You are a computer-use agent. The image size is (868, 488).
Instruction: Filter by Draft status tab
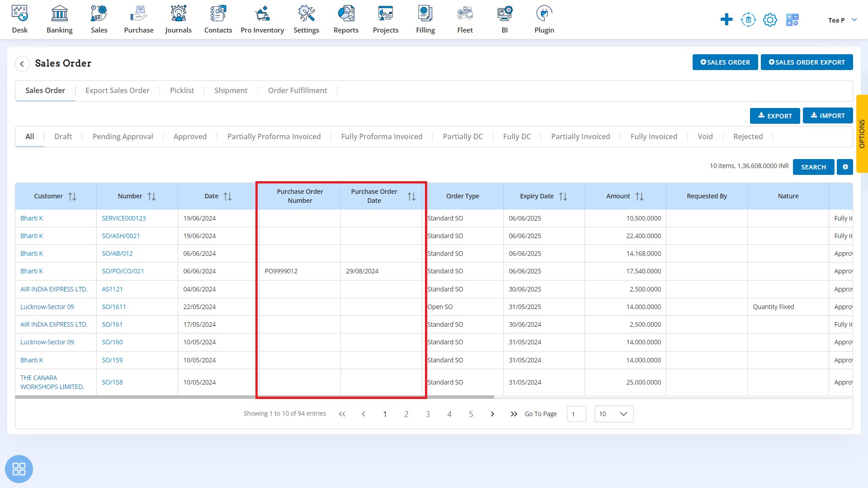pyautogui.click(x=63, y=136)
